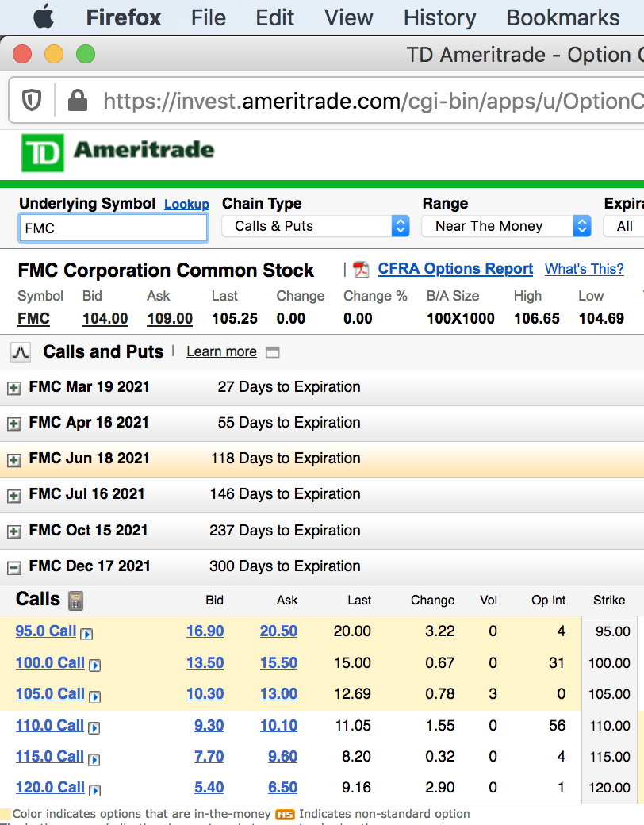The height and width of the screenshot is (825, 644).
Task: Click the arrow icon beside 115.0 Call
Action: 94,759
